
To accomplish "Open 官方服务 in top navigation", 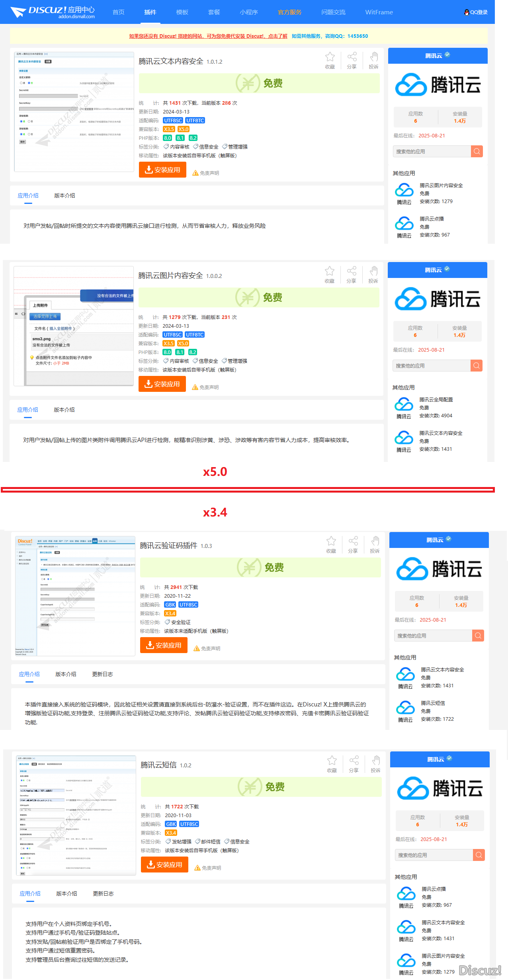I will (289, 12).
